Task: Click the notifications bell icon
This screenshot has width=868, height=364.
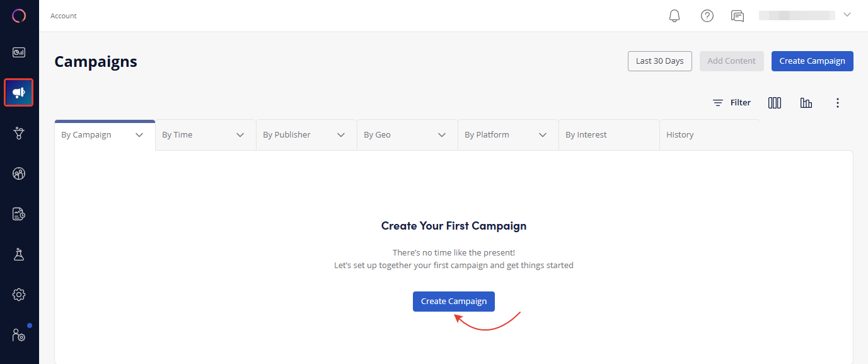Action: click(x=674, y=16)
